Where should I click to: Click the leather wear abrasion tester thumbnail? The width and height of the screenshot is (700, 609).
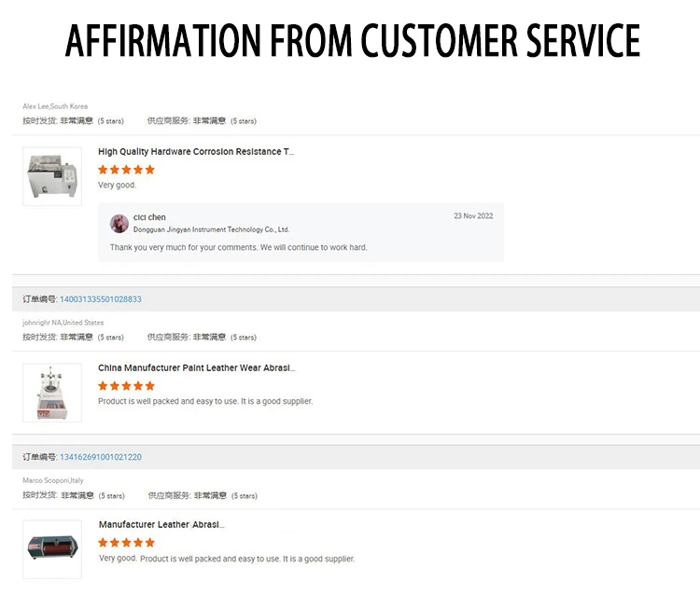(52, 392)
